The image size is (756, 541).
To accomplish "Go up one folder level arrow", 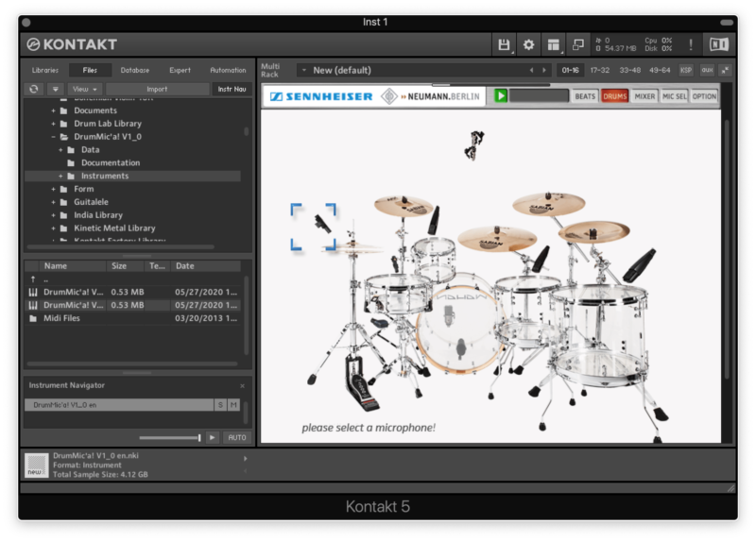I will [x=33, y=279].
